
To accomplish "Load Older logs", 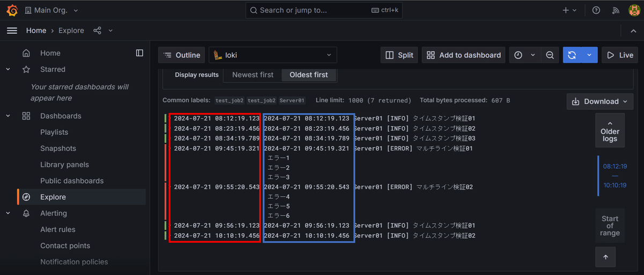I will coord(610,131).
